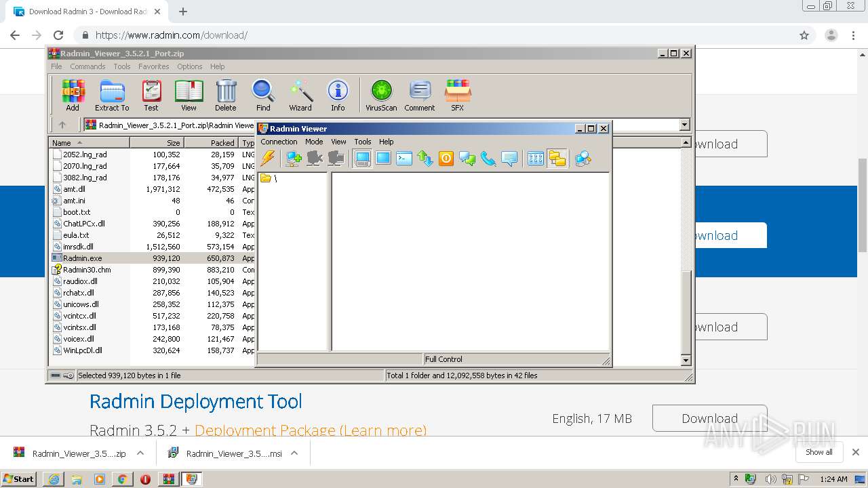Open the Deployment Package Learn more link

(311, 430)
